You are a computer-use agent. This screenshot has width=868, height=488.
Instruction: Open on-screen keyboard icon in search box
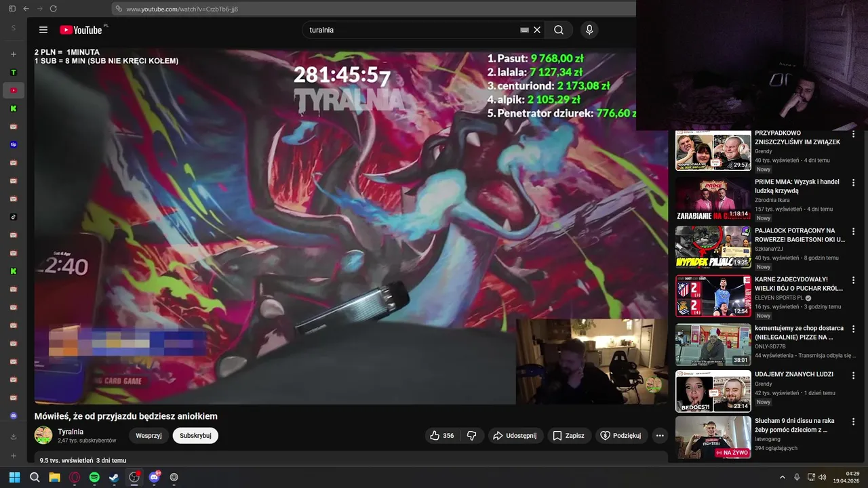[524, 30]
